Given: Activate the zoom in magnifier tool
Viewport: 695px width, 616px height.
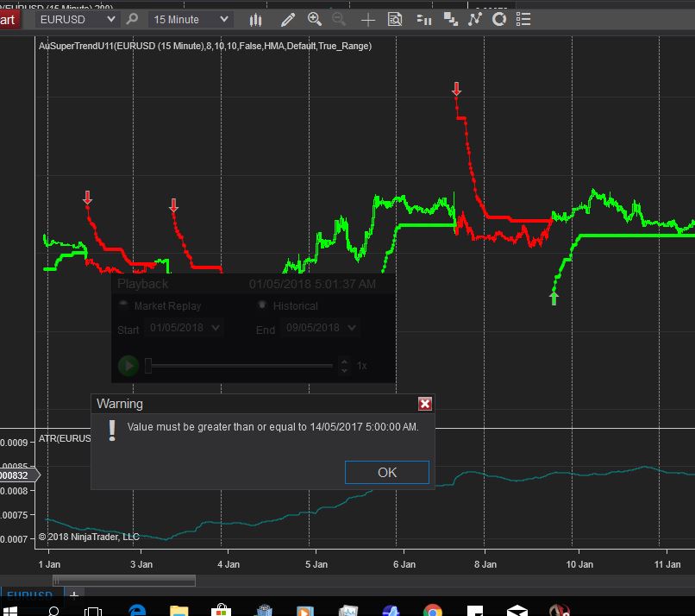Looking at the screenshot, I should pyautogui.click(x=314, y=19).
